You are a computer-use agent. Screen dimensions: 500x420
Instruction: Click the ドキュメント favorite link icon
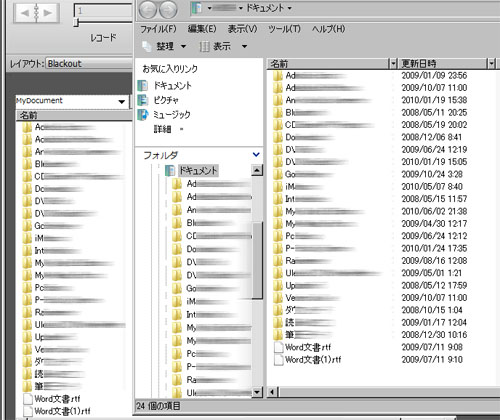click(143, 86)
